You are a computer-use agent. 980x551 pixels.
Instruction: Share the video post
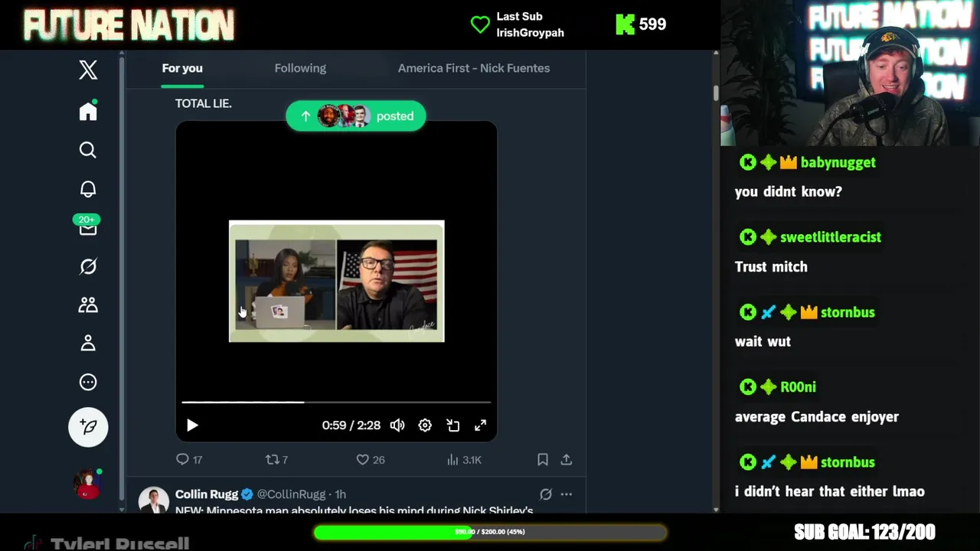567,459
